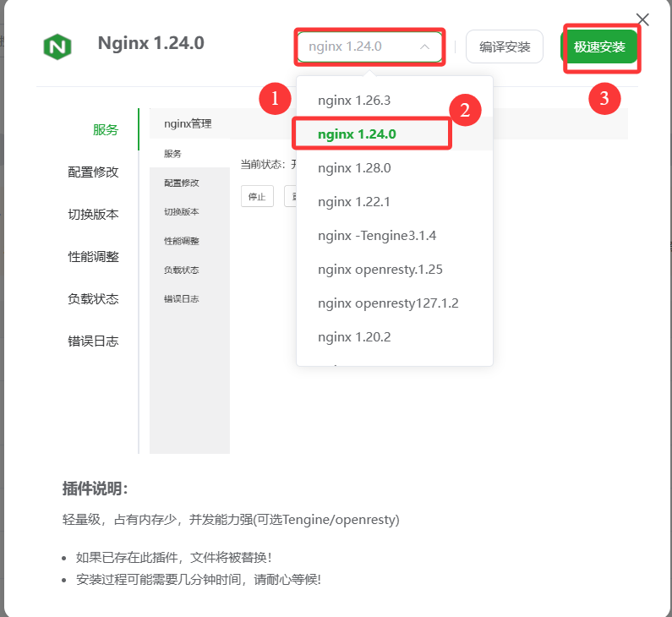Open the 错误日志 sidebar tab

93,341
